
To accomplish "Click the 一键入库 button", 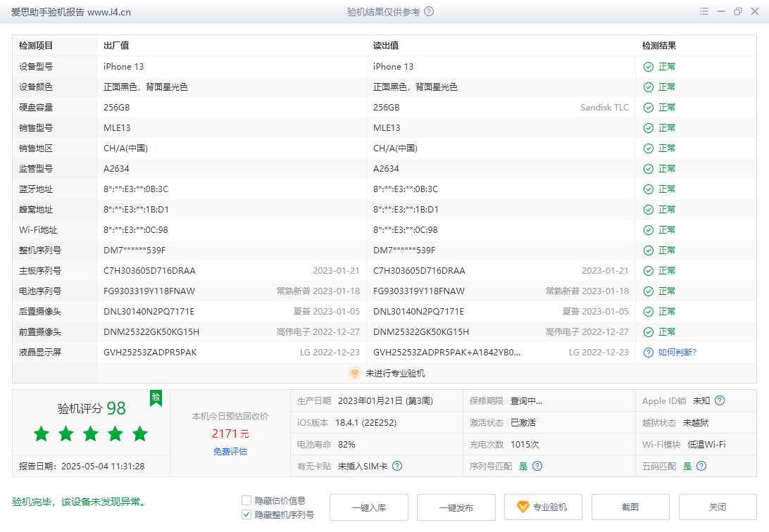I will tap(369, 507).
